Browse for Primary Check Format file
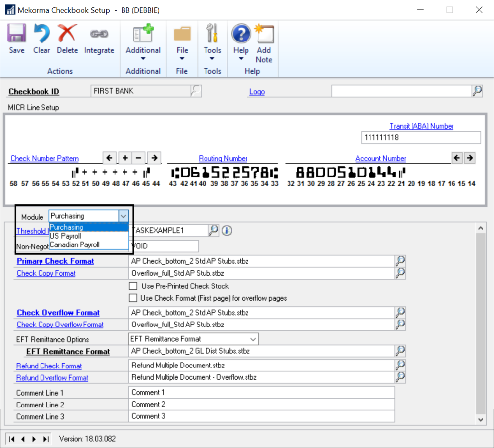Image resolution: width=494 pixels, height=448 pixels. point(400,261)
